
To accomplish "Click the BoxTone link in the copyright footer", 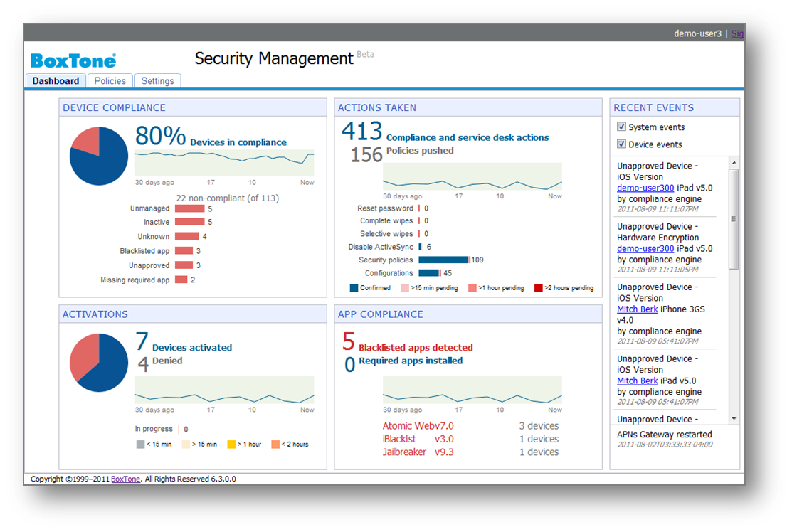I will (x=125, y=479).
